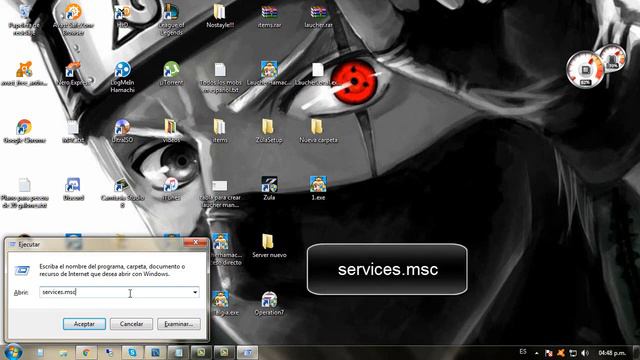Select the Avast SafeZone Browser shortcut
This screenshot has height=360, width=640.
[73, 20]
